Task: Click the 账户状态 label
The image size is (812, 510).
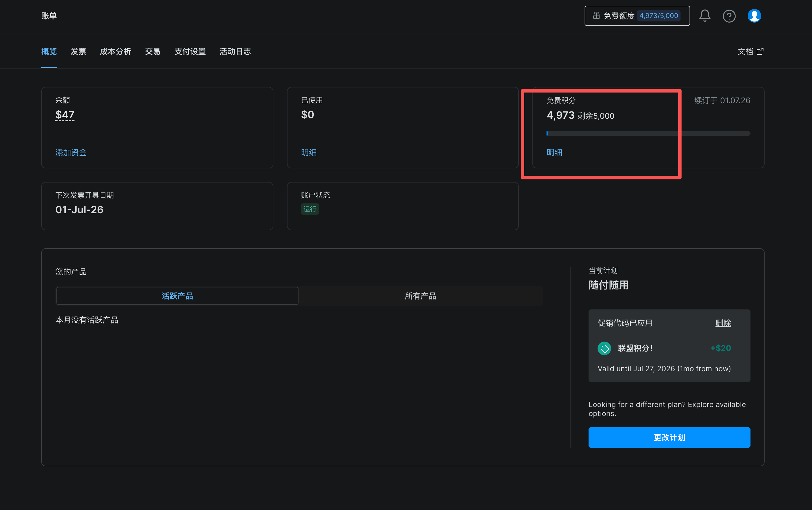Action: [316, 195]
